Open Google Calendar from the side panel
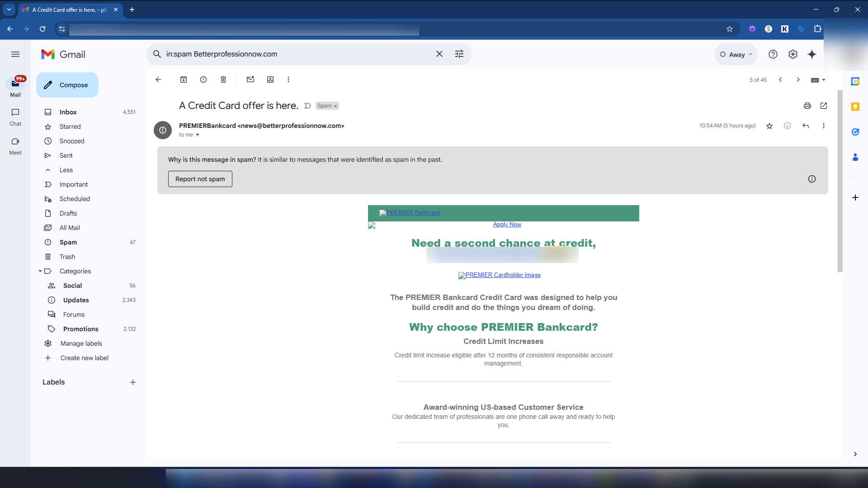Screen dimensions: 868x488 tap(856, 81)
